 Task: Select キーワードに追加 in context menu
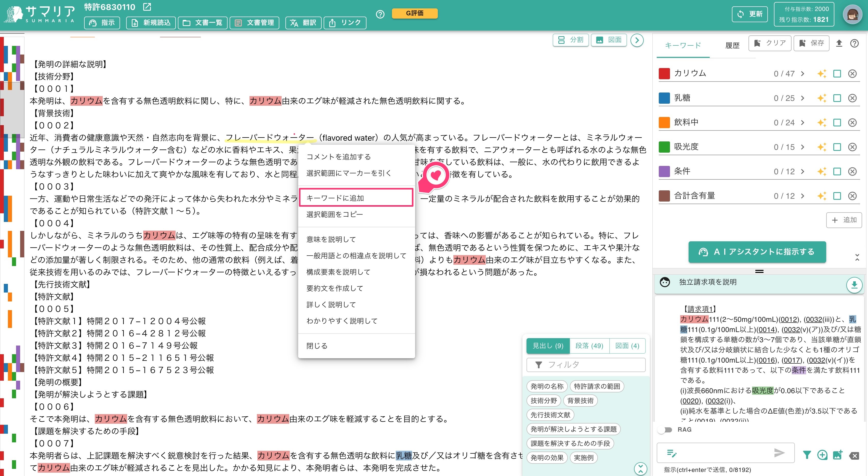(356, 198)
